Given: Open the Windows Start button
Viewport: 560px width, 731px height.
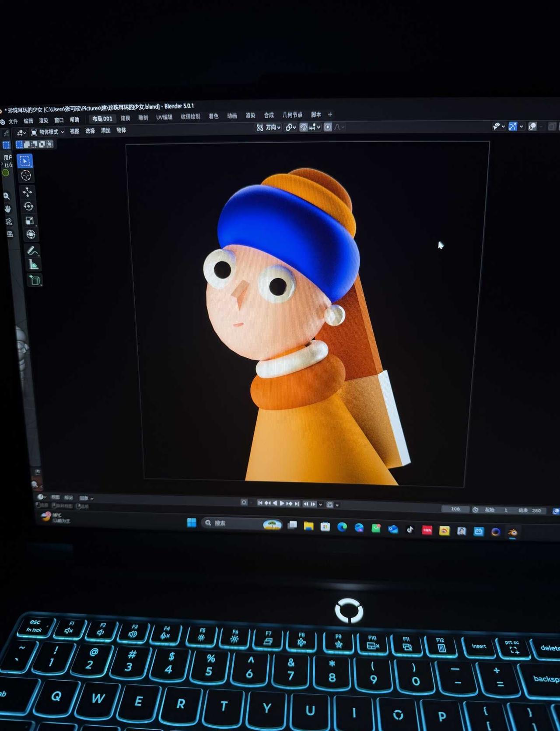Looking at the screenshot, I should tap(192, 523).
